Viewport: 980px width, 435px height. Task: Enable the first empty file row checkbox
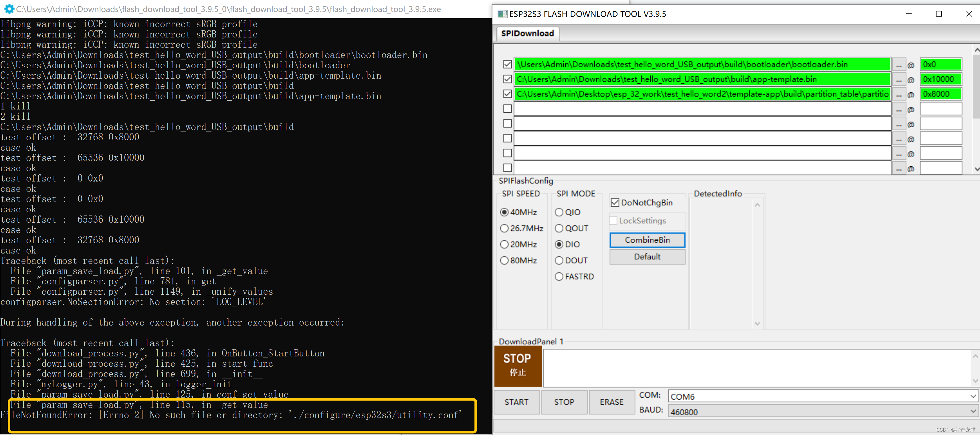[507, 109]
